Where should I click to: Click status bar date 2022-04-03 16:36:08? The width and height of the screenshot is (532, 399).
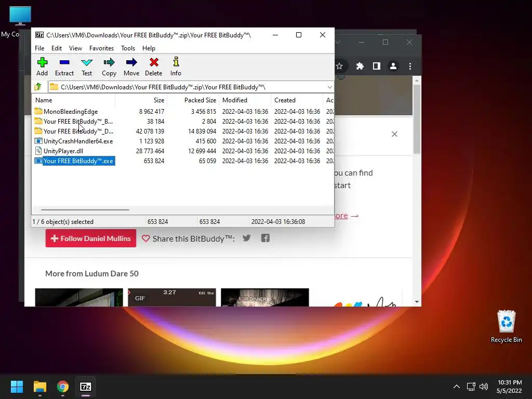(278, 221)
